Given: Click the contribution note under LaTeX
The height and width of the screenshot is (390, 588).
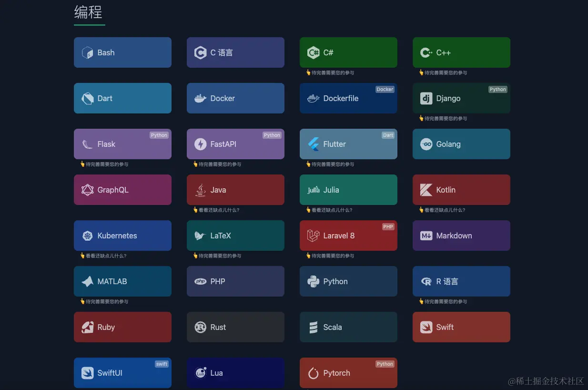Looking at the screenshot, I should coord(217,256).
